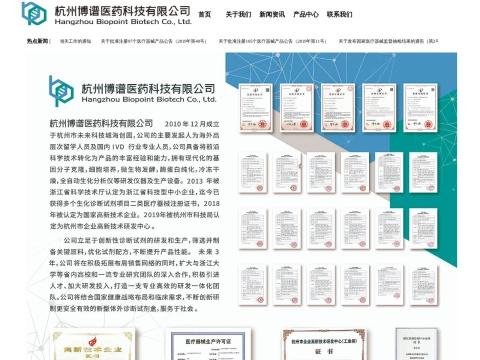Image resolution: width=480 pixels, height=360 pixels.
Task: Click the 2010年12月成立 text in the intro
Action: coord(192,124)
